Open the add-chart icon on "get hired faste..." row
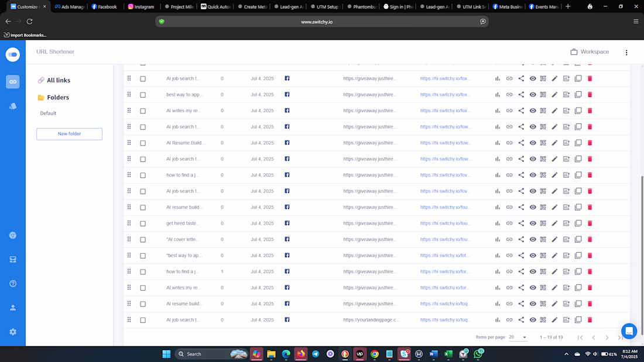644x362 pixels. pyautogui.click(x=566, y=223)
